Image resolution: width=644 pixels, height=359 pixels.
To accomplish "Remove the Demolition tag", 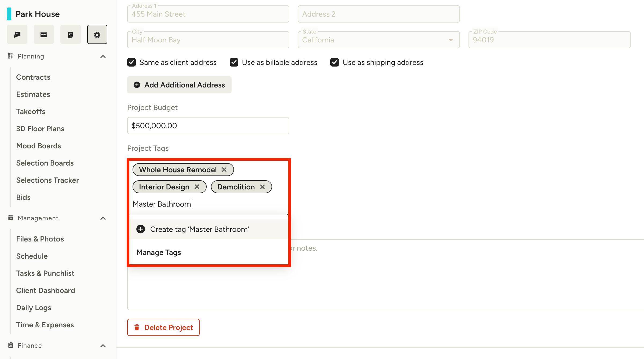I will click(262, 187).
